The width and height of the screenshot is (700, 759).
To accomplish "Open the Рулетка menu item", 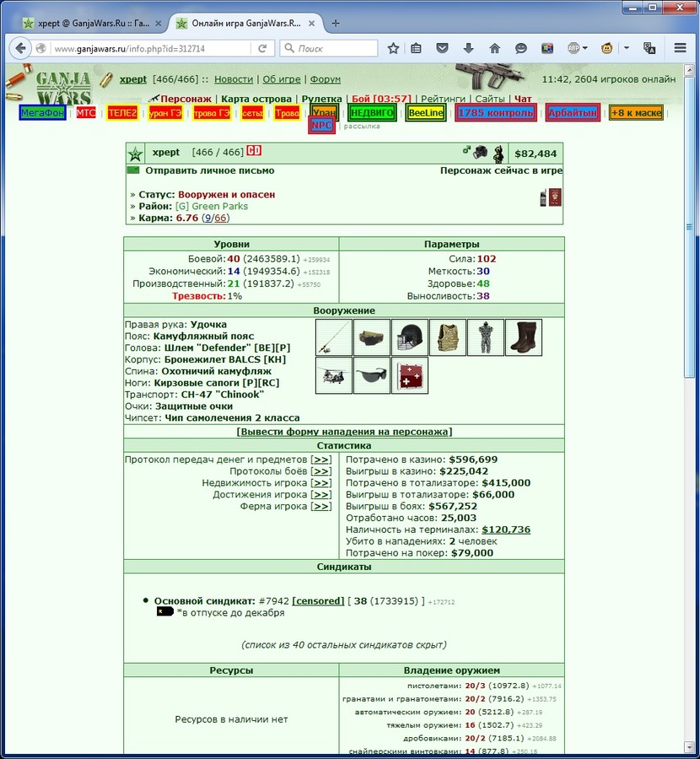I will coord(322,99).
